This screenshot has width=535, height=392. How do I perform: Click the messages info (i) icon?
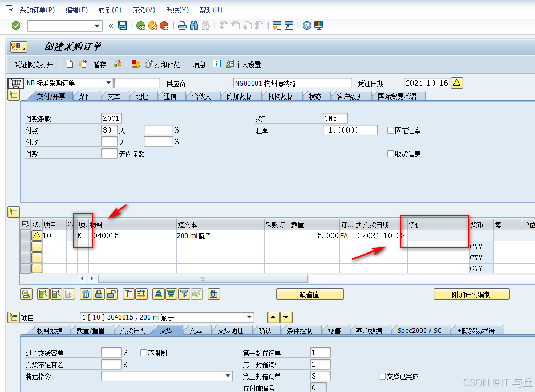216,64
